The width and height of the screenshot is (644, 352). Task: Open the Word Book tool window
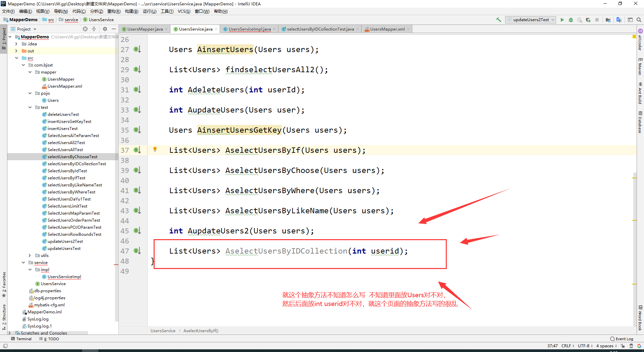click(640, 318)
